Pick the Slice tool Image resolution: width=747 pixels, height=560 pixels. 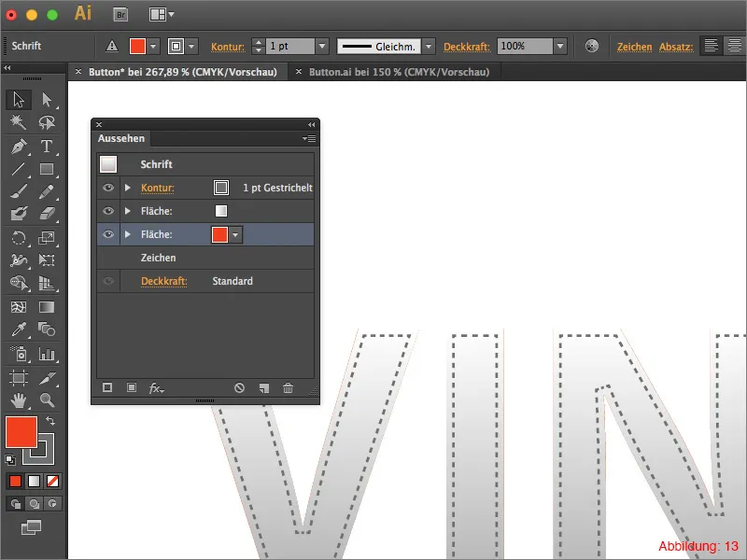click(46, 378)
